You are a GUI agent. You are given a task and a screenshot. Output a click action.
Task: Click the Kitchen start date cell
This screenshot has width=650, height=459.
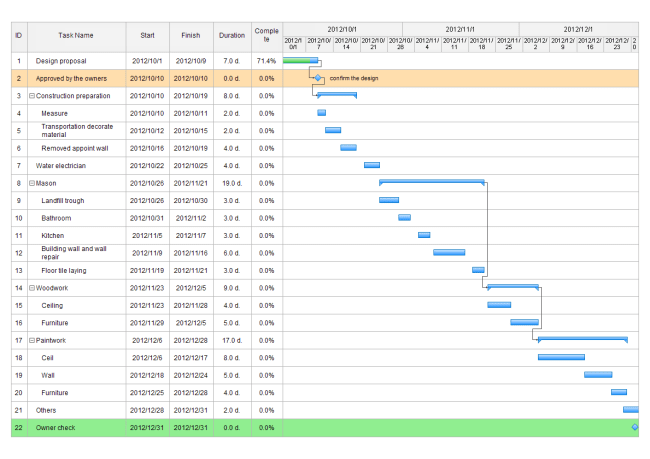147,235
